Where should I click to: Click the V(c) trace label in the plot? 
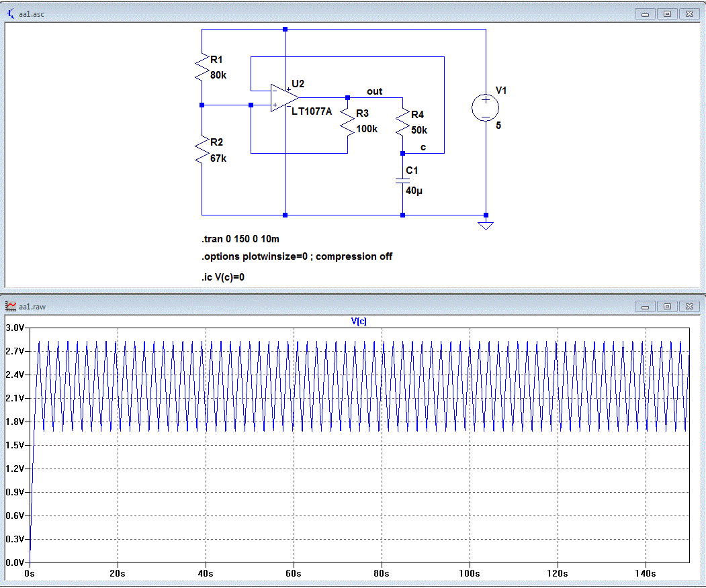[359, 322]
